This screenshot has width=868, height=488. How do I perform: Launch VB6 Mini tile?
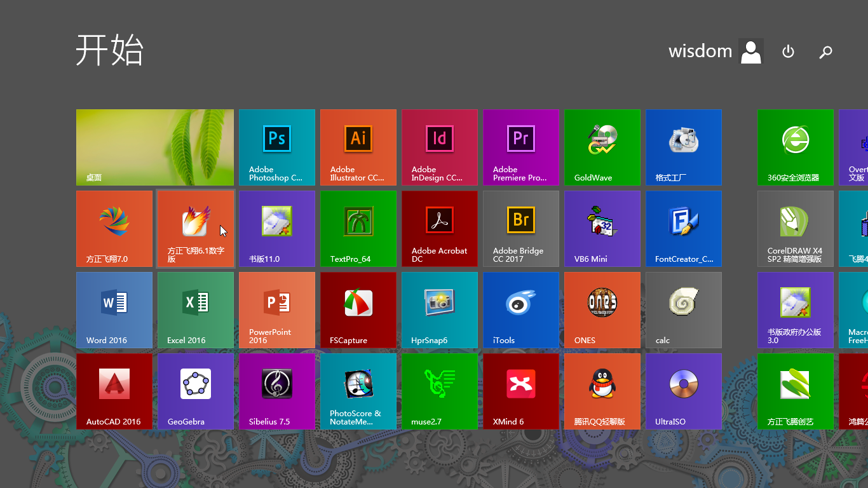(x=602, y=229)
